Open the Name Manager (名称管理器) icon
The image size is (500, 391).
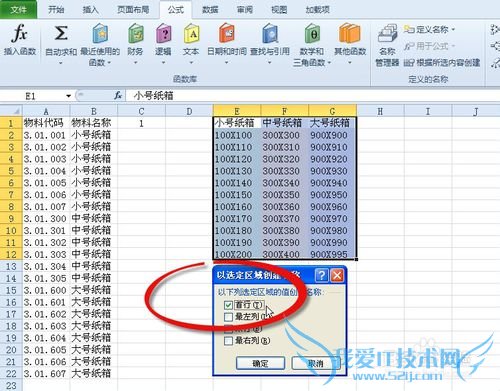387,33
